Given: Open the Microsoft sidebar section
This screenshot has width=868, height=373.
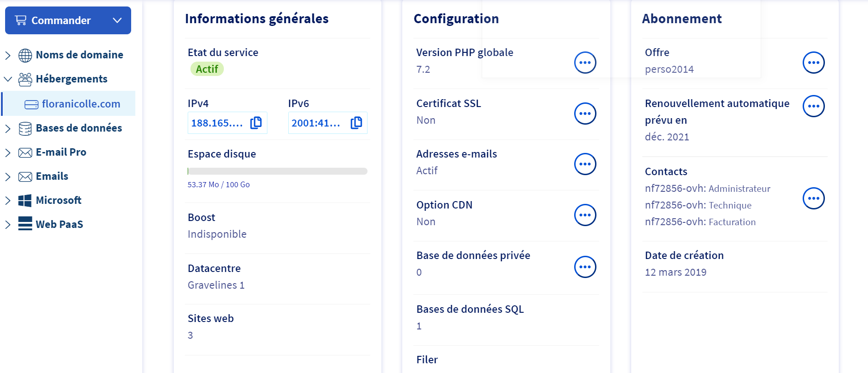Looking at the screenshot, I should [58, 200].
